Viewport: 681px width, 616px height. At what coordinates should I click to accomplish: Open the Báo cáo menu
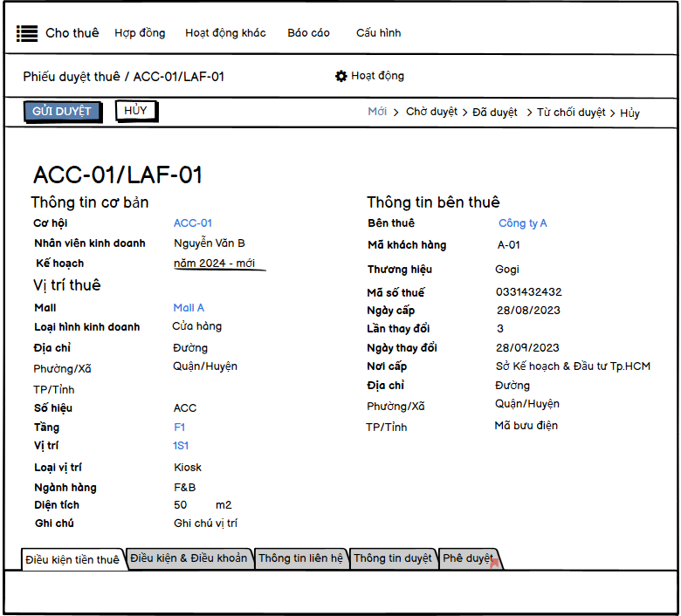[308, 33]
